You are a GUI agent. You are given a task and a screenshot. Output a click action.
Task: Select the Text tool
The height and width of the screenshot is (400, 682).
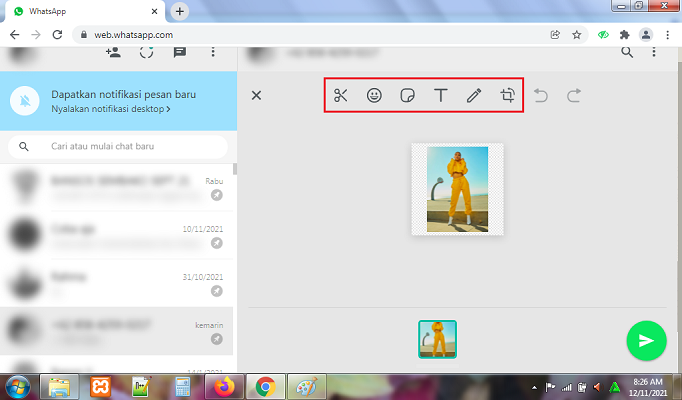[x=441, y=95]
